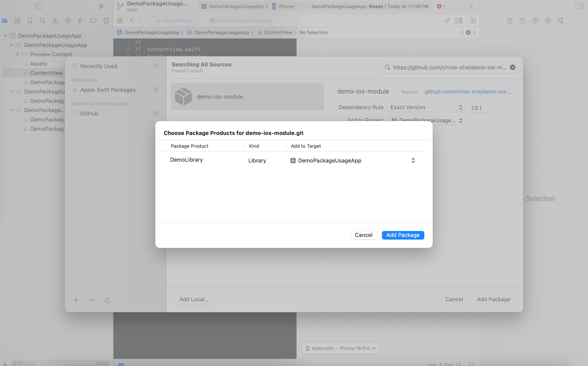Open the Automatic – iPhone 16 Pro device dropdown
588x366 pixels.
tap(340, 348)
